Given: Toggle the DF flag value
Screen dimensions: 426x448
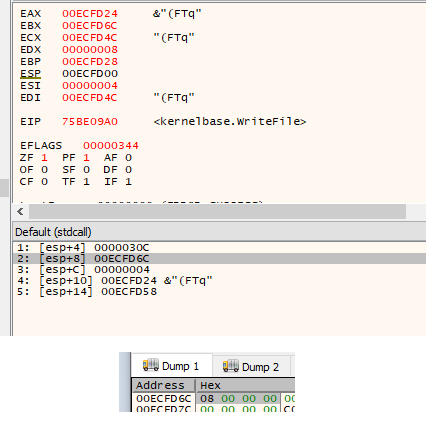Looking at the screenshot, I should tap(128, 170).
